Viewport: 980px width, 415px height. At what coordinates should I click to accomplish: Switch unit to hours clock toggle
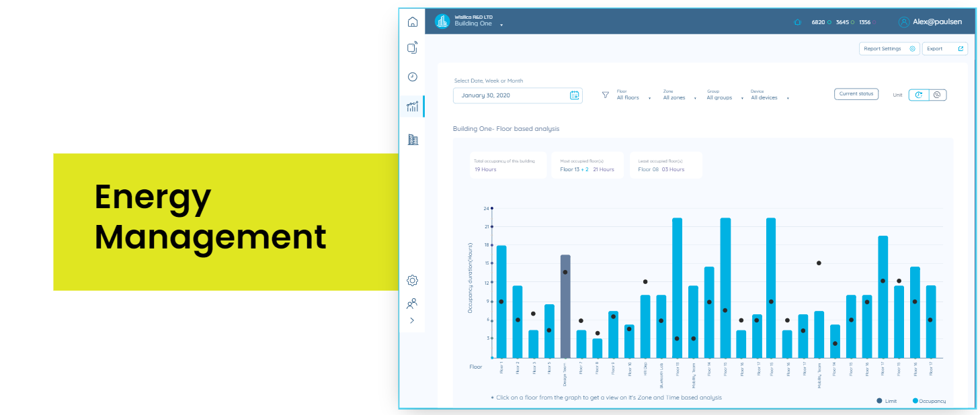tap(919, 95)
